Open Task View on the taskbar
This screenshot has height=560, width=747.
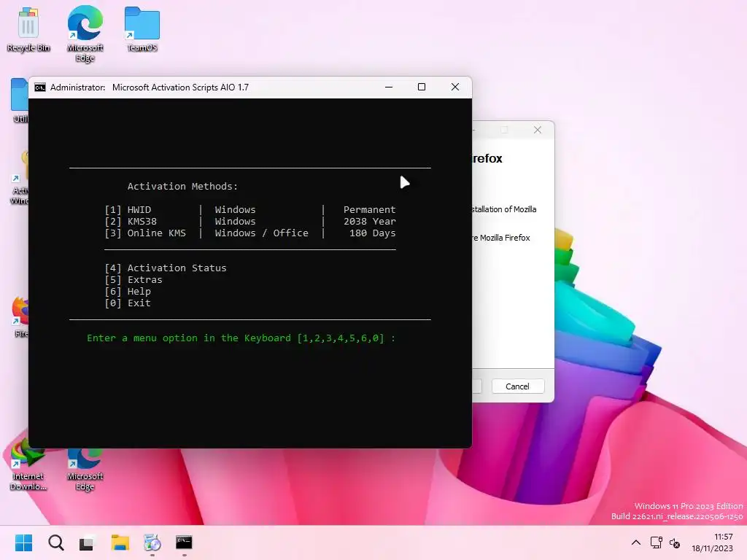(x=88, y=542)
